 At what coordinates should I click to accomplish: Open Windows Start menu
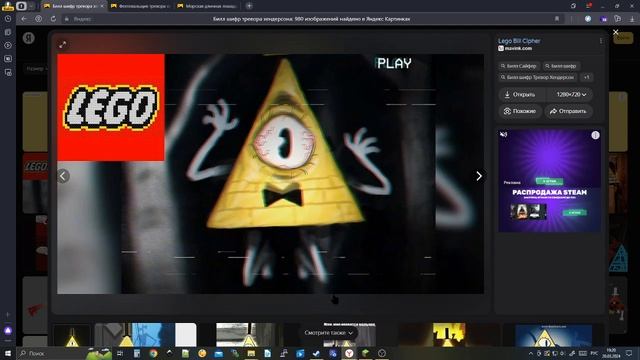(x=8, y=353)
